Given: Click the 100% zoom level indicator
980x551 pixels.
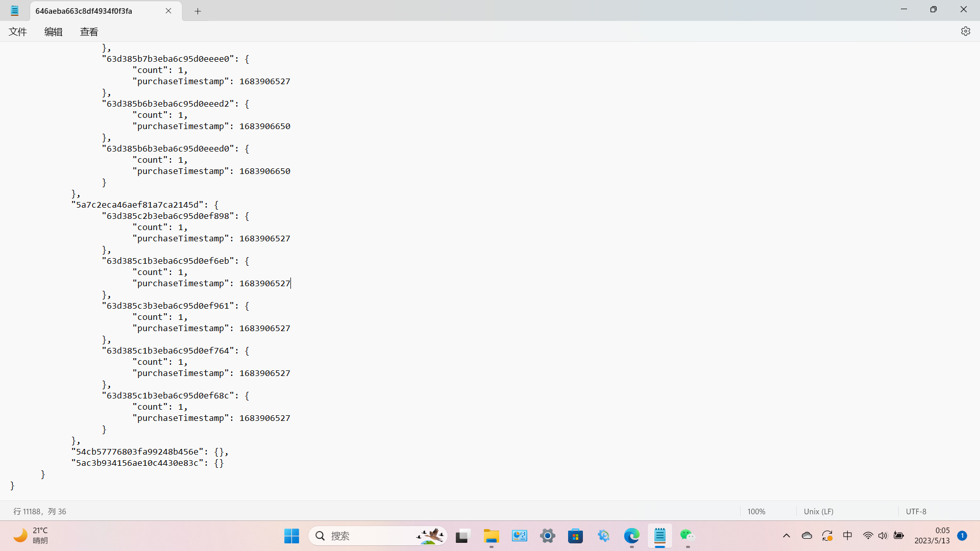Looking at the screenshot, I should 756,511.
